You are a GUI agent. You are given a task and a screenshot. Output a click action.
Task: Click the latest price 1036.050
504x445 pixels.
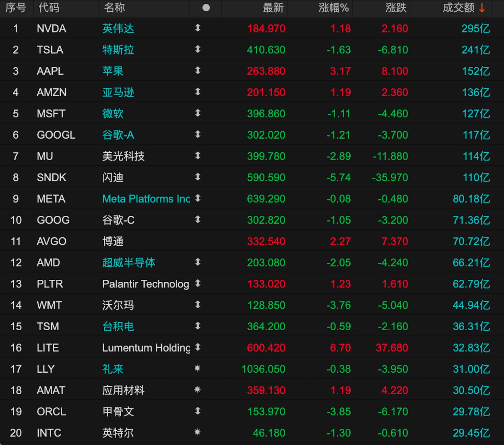(263, 369)
